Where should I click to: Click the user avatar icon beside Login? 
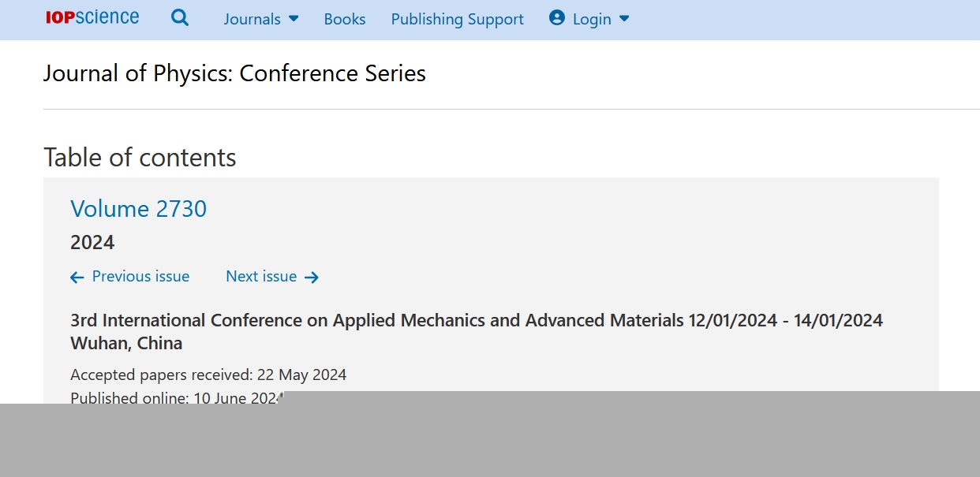point(557,17)
